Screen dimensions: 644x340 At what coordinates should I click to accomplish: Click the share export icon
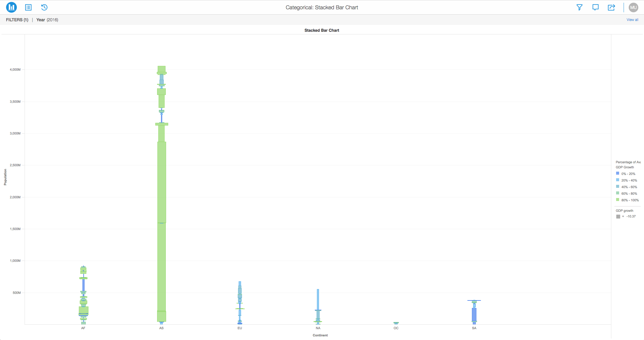[611, 7]
